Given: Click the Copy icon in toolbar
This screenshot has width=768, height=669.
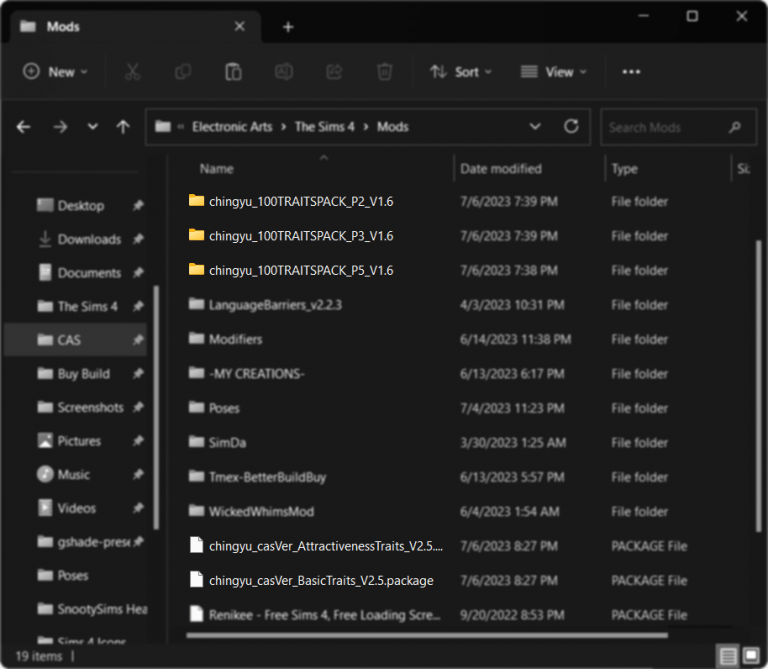Looking at the screenshot, I should [183, 72].
